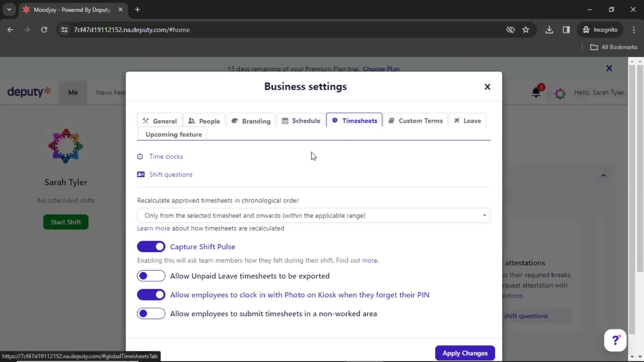The height and width of the screenshot is (362, 644).
Task: Toggle Allow employees submit timesheets non-worked area
Action: coord(151,313)
